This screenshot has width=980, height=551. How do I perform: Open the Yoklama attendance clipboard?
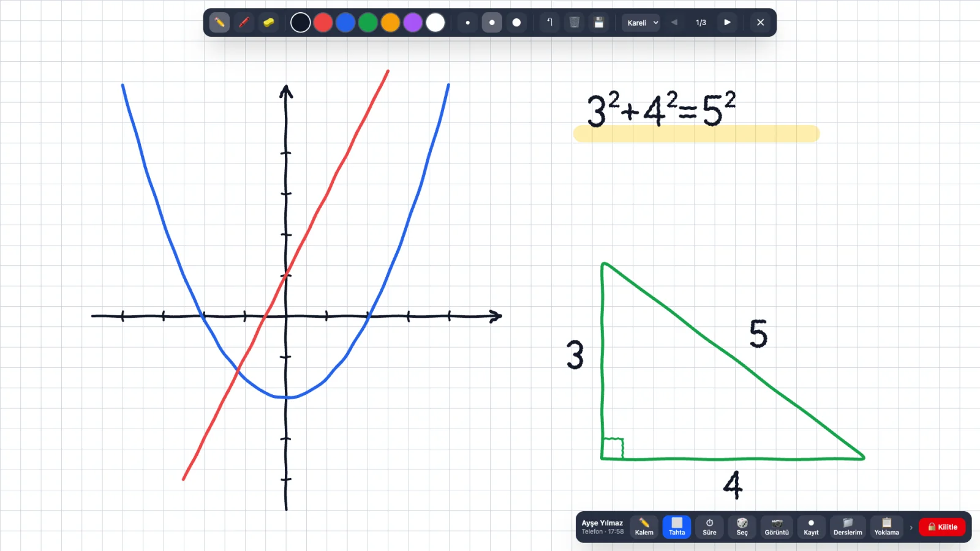(886, 527)
